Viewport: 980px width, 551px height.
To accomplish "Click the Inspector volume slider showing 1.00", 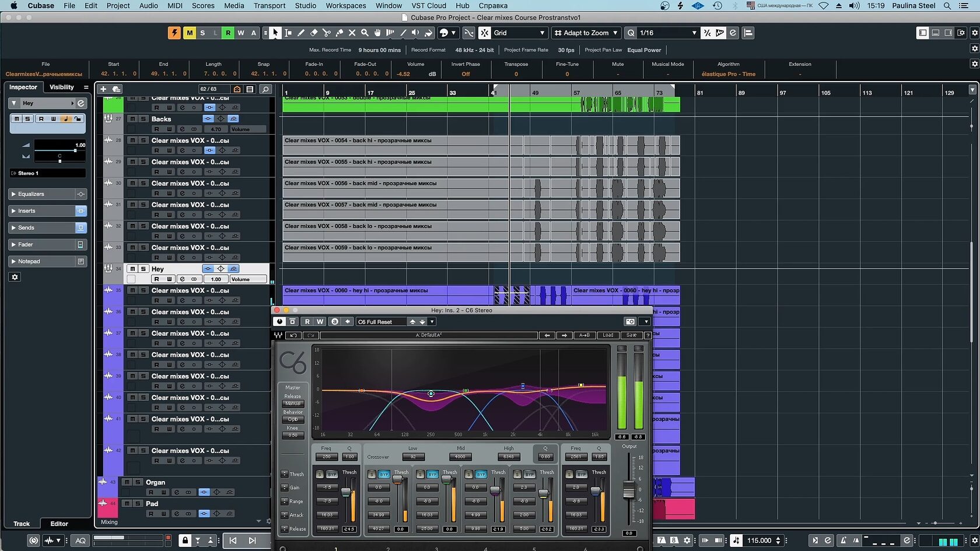I will [60, 150].
